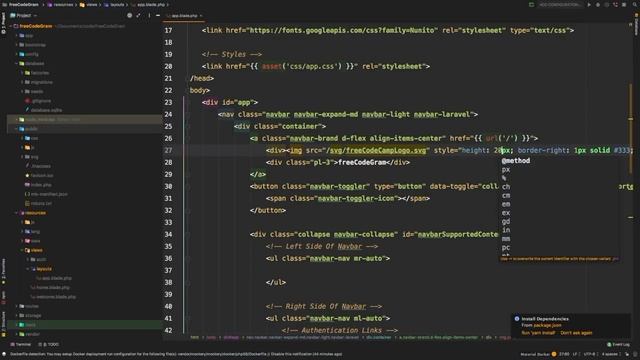Select index.php in public folder
Viewport: 640px width, 360px height.
40,185
